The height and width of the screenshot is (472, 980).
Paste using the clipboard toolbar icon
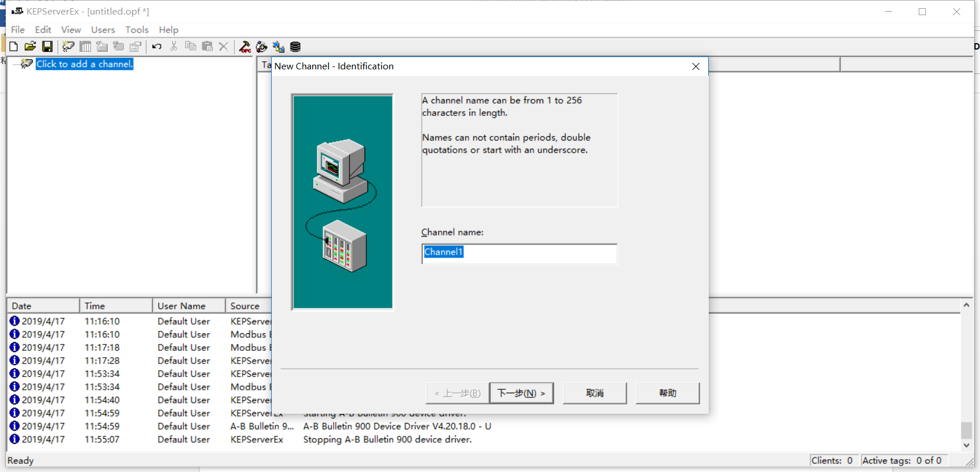[207, 47]
